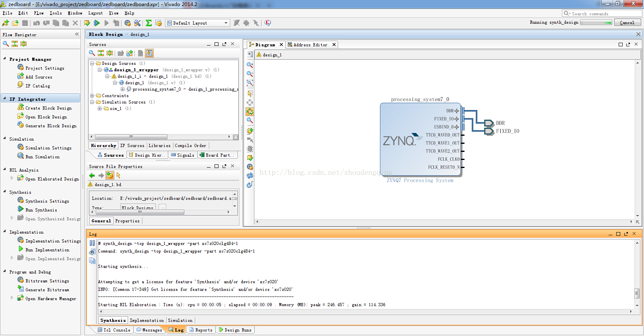Open the Tools menu

(56, 13)
